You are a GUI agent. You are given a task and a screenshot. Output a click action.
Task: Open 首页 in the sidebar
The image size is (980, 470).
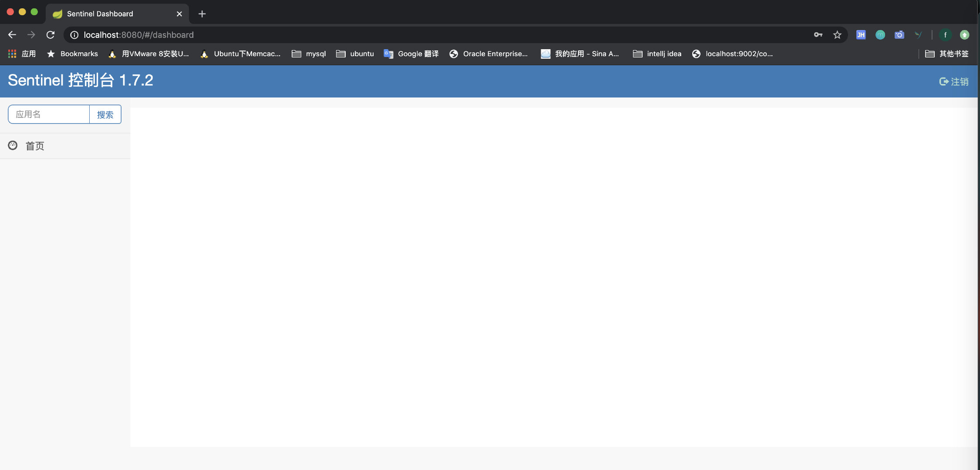pyautogui.click(x=35, y=146)
